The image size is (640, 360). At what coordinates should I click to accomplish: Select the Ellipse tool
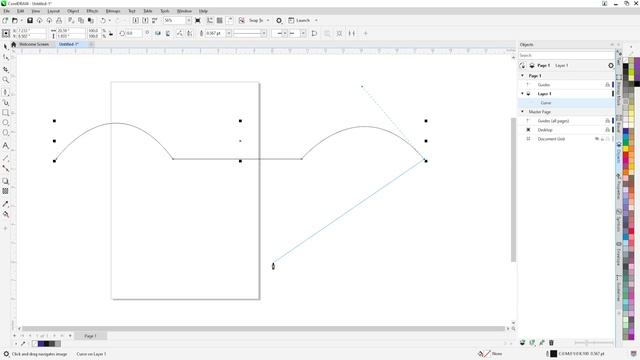click(6, 122)
